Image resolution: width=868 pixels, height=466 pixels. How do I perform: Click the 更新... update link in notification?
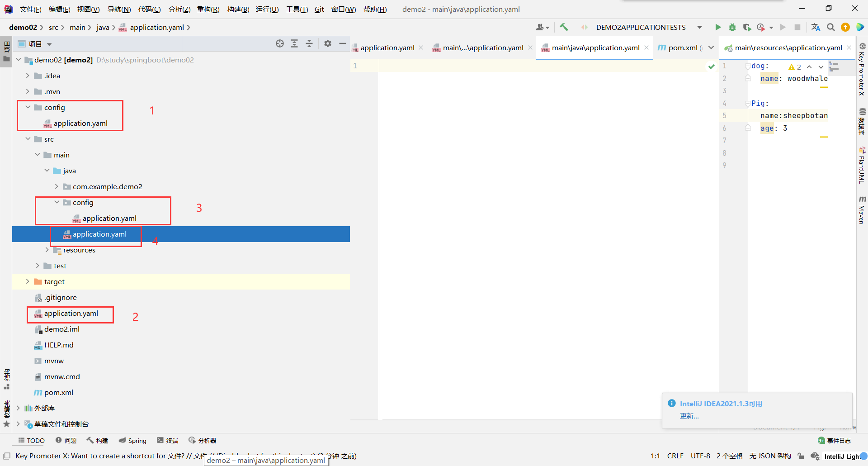689,416
